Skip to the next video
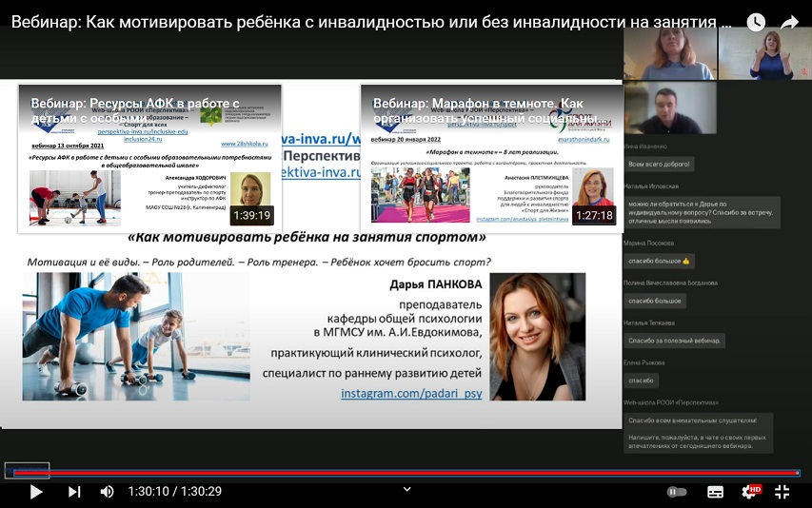 [74, 492]
